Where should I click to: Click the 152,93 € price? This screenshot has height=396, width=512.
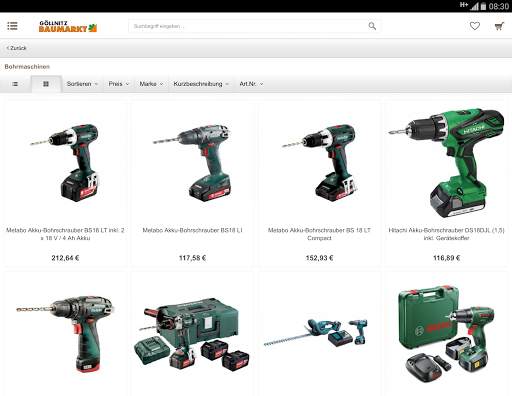point(319,258)
